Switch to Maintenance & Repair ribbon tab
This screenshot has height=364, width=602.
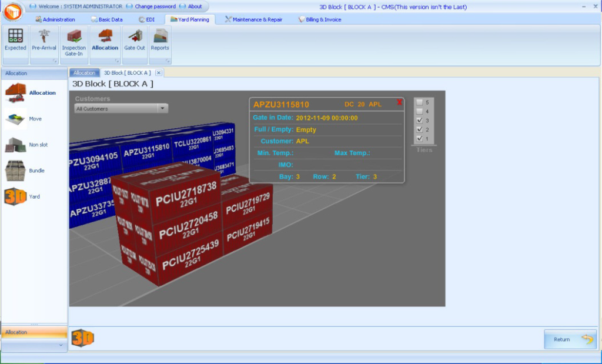pos(254,19)
